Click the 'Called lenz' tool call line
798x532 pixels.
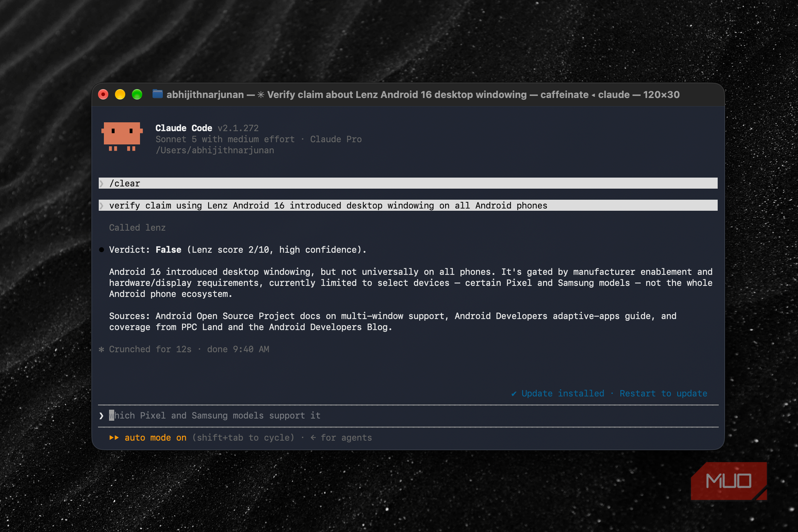pyautogui.click(x=137, y=227)
